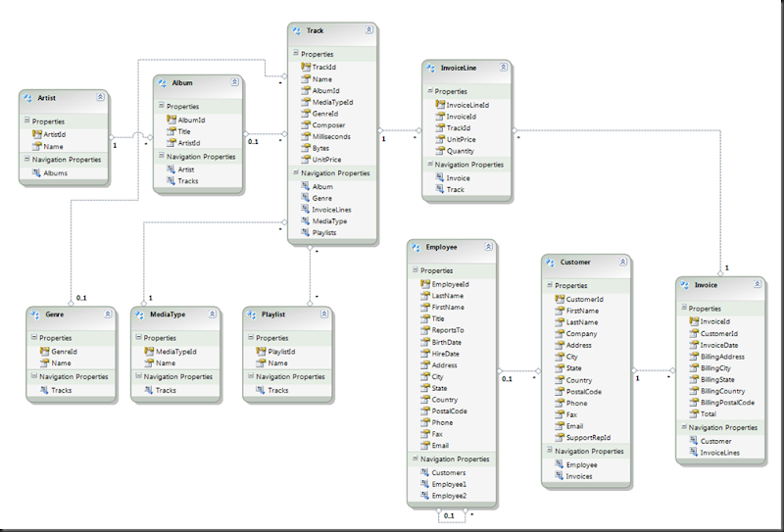784x532 pixels.
Task: Collapse the Customer entity box
Action: (x=623, y=262)
